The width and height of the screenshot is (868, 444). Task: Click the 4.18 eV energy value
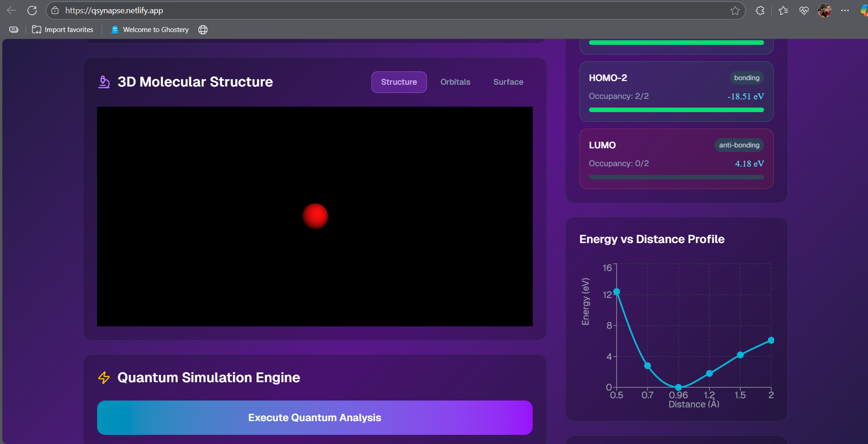pos(749,164)
